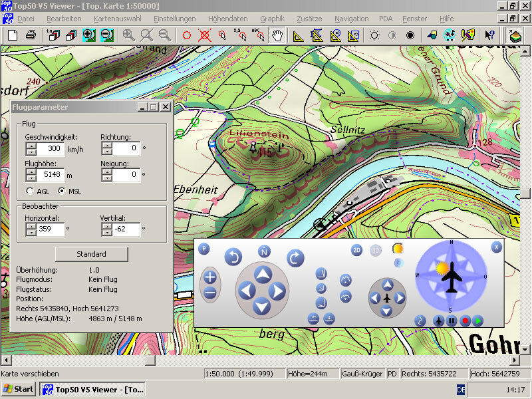
Task: Click the sun brightness icon in toolbar
Action: [374, 35]
